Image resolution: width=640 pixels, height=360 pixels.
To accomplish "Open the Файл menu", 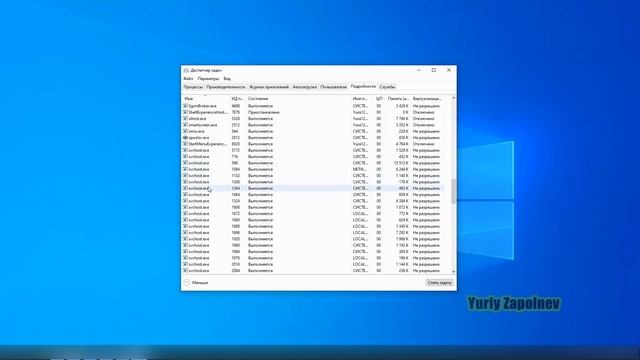I will [x=188, y=78].
